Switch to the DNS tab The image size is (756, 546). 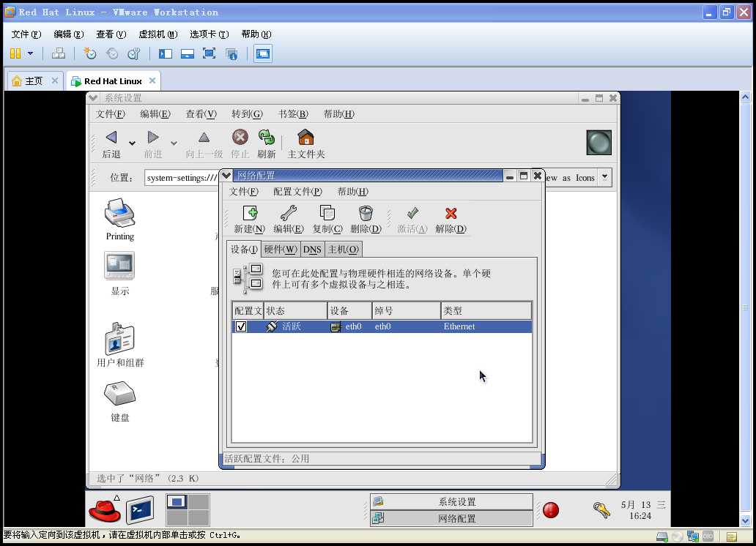312,249
